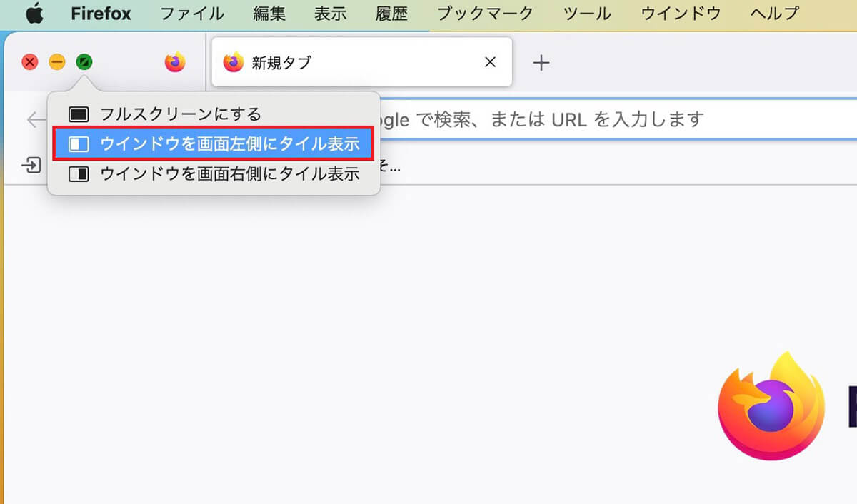The image size is (857, 504).
Task: Open the ツール menu
Action: (x=587, y=14)
